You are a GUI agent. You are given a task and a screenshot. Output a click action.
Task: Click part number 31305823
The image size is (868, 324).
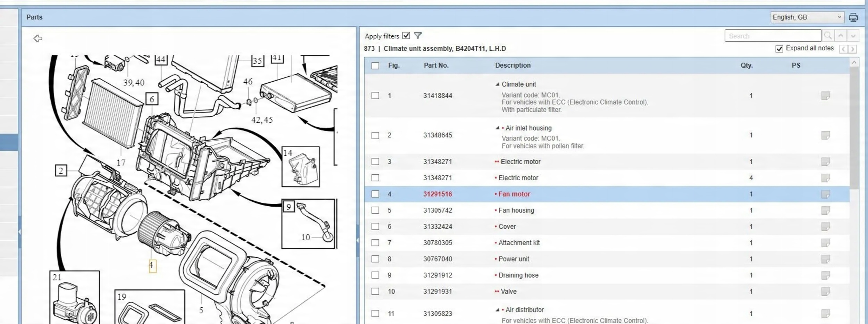(437, 314)
